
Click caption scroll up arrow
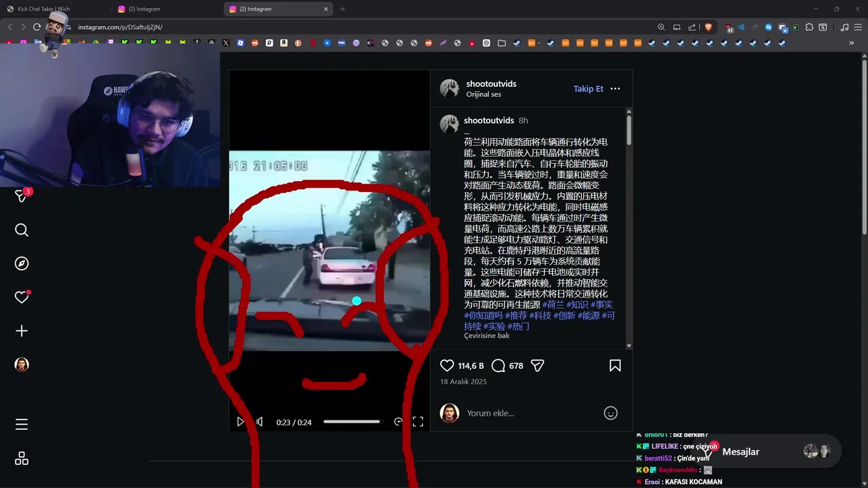pyautogui.click(x=629, y=111)
